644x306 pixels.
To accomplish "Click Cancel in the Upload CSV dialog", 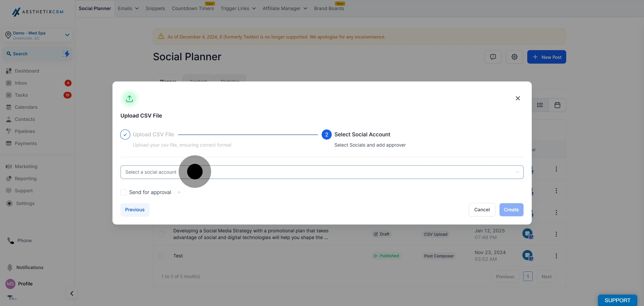I will (482, 210).
